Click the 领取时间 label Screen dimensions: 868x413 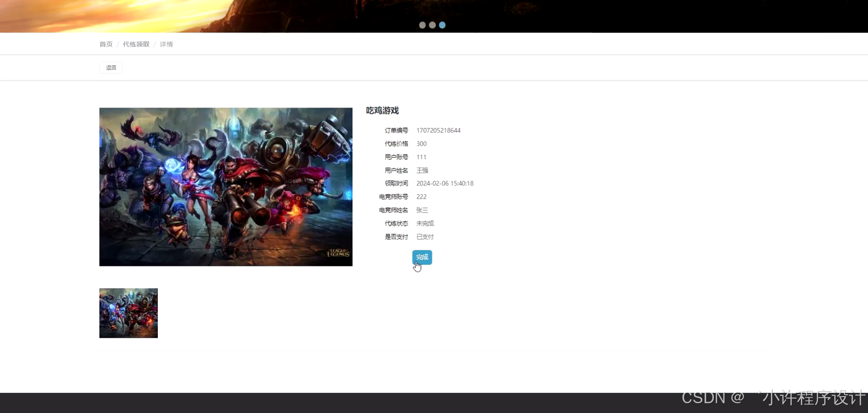tap(396, 184)
